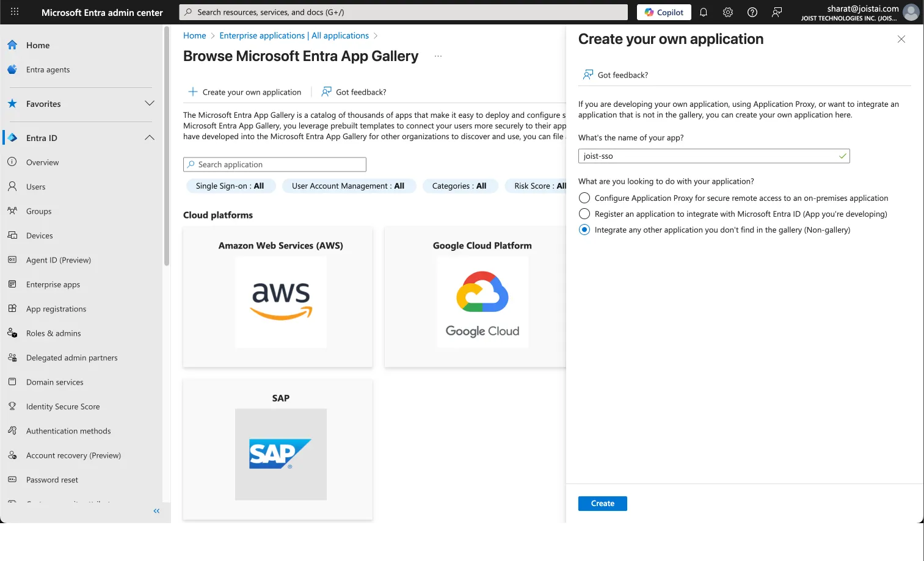Collapse the Entra ID section chevron
924x561 pixels.
click(150, 137)
